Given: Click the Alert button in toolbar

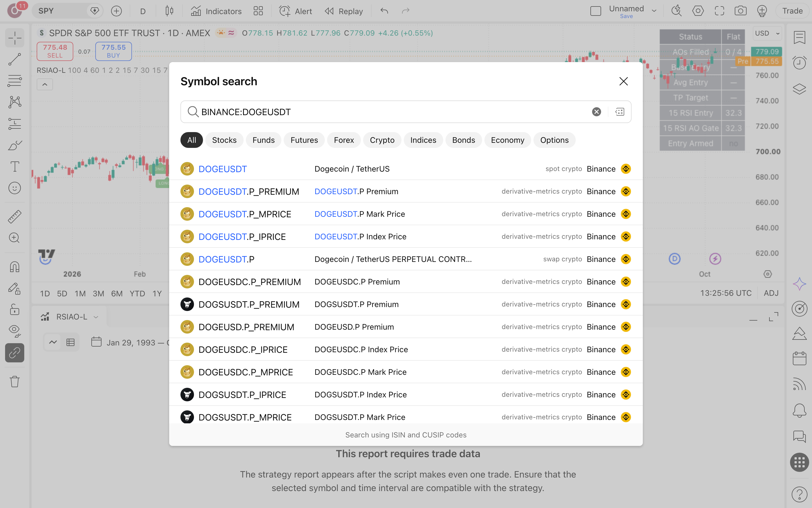Looking at the screenshot, I should click(x=295, y=11).
